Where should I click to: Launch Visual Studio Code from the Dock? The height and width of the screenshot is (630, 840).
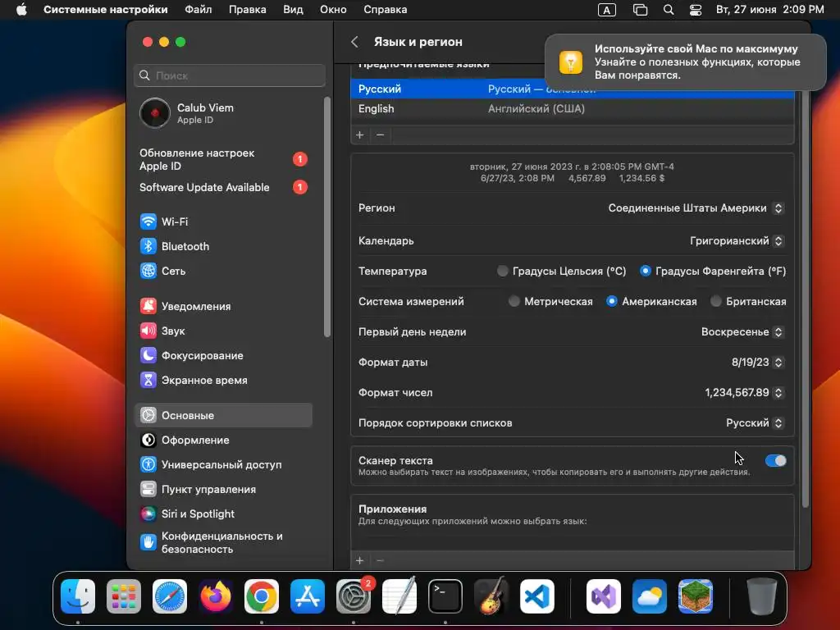(536, 596)
